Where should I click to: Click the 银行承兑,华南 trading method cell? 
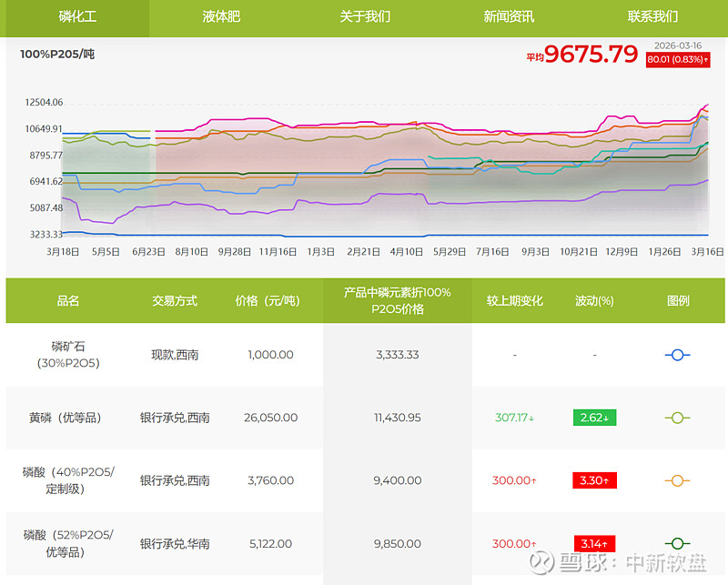pyautogui.click(x=175, y=544)
